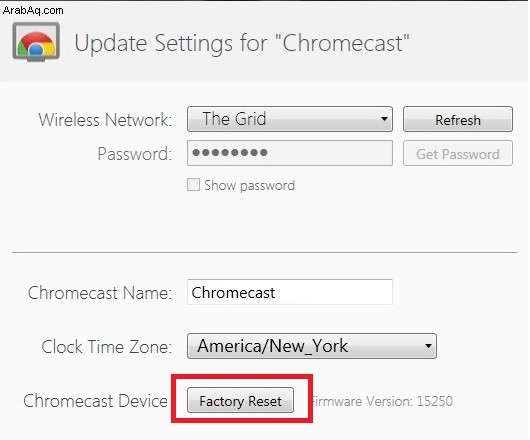Click the arrow on The Grid combo box
The width and height of the screenshot is (530, 440).
pos(384,119)
